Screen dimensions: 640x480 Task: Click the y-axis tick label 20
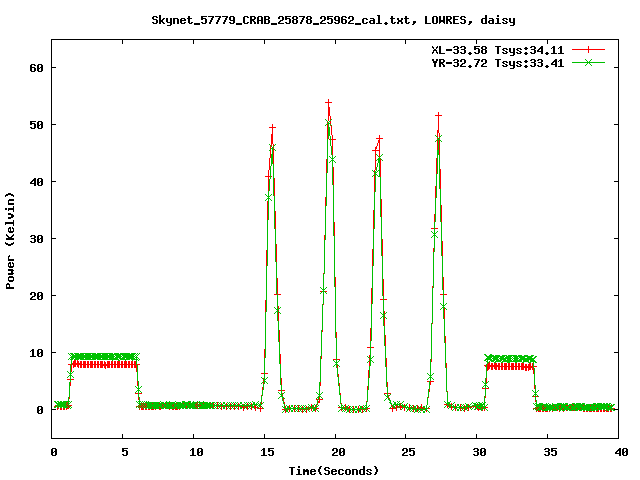point(36,296)
